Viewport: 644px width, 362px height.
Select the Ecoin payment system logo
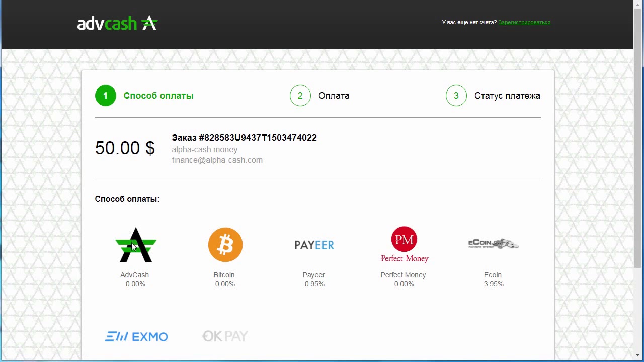point(493,244)
